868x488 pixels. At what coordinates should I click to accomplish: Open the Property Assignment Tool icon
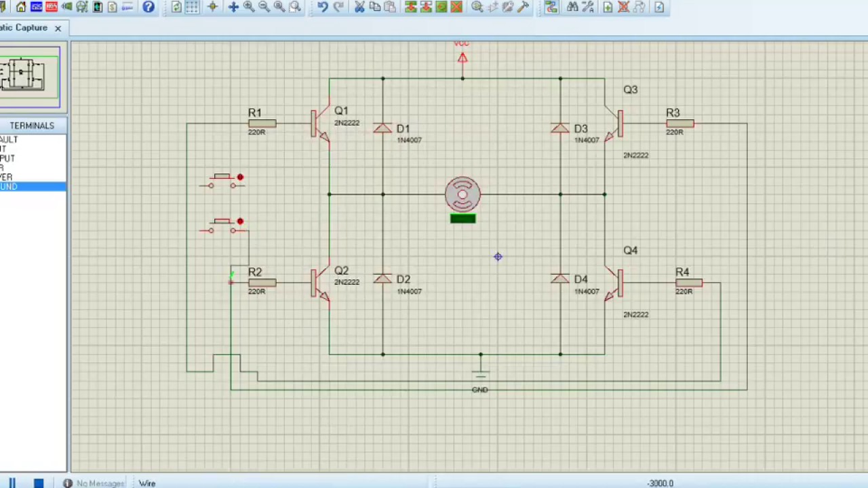coord(587,7)
